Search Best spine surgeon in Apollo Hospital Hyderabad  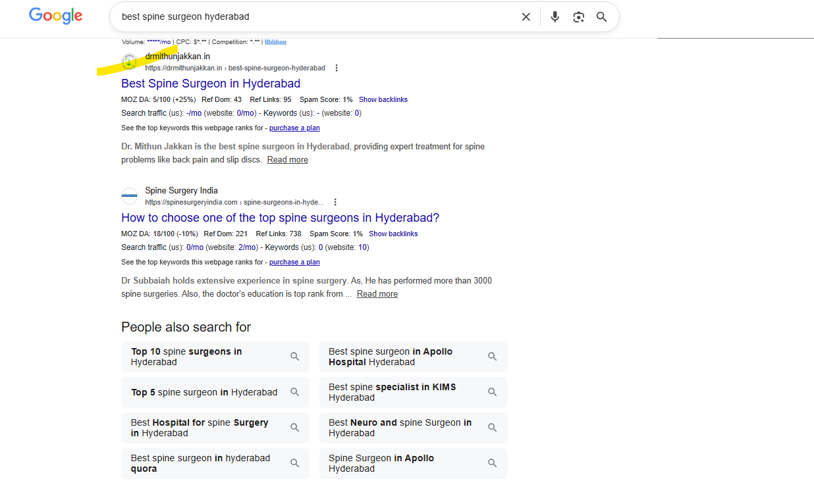pos(414,357)
